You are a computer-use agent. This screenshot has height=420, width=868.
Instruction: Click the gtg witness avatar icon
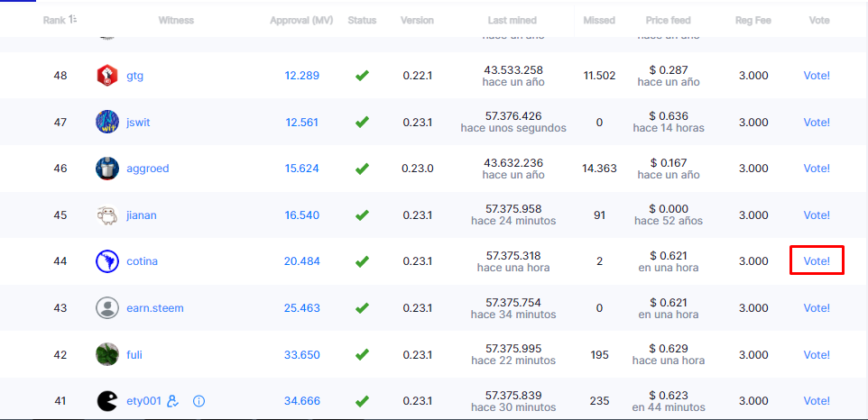pos(107,76)
